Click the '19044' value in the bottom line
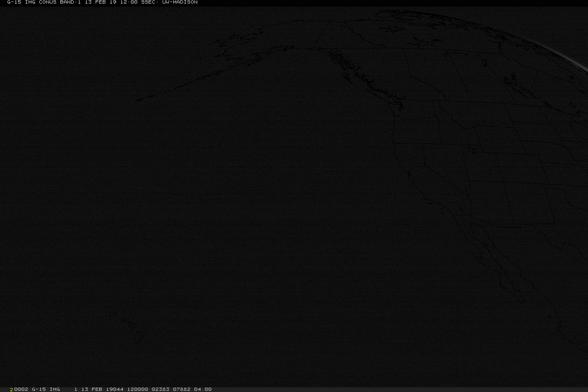Viewport: 588px width, 392px height. [x=114, y=389]
